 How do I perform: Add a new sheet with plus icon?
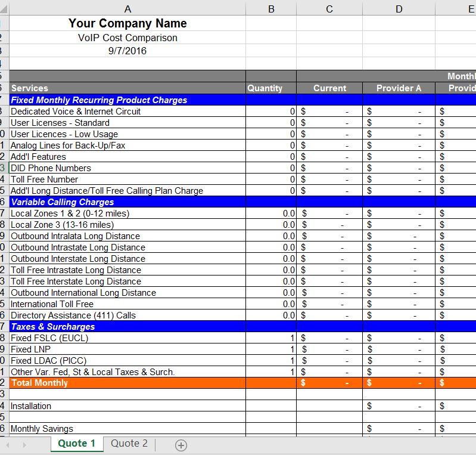(181, 445)
